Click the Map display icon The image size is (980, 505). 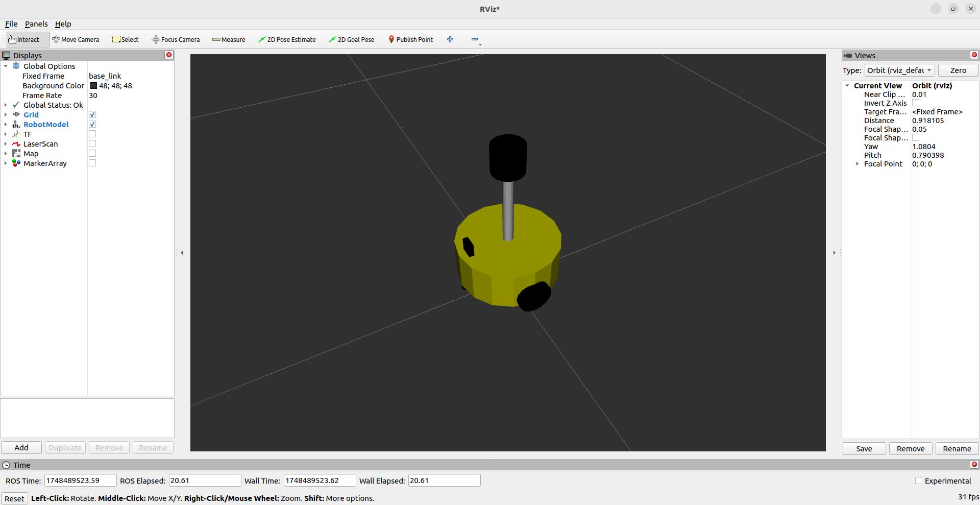(16, 153)
